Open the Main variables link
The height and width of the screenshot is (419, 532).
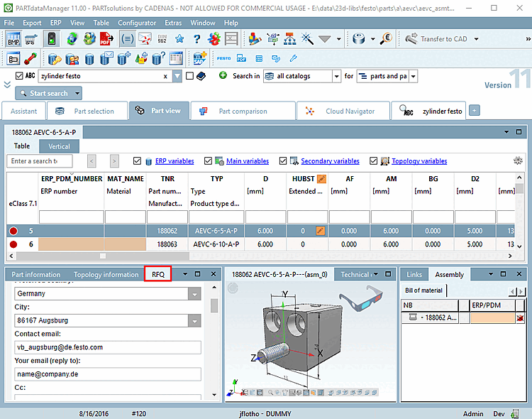click(247, 161)
